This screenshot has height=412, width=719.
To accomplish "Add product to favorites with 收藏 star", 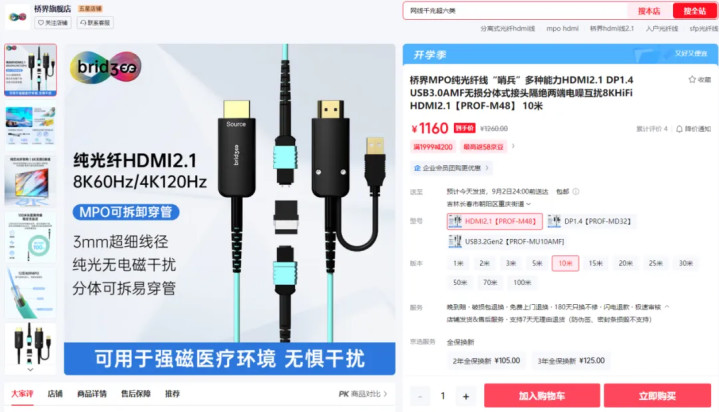I will click(699, 80).
